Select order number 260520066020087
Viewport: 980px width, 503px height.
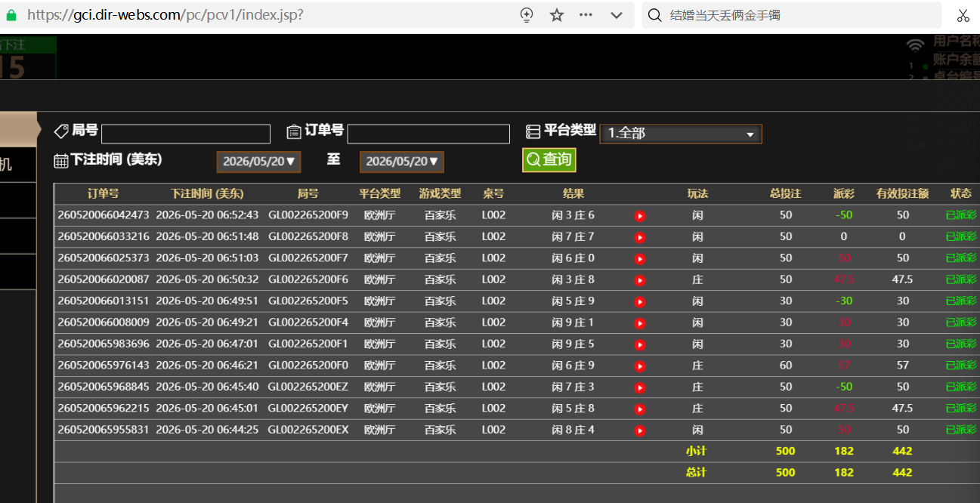coord(104,279)
